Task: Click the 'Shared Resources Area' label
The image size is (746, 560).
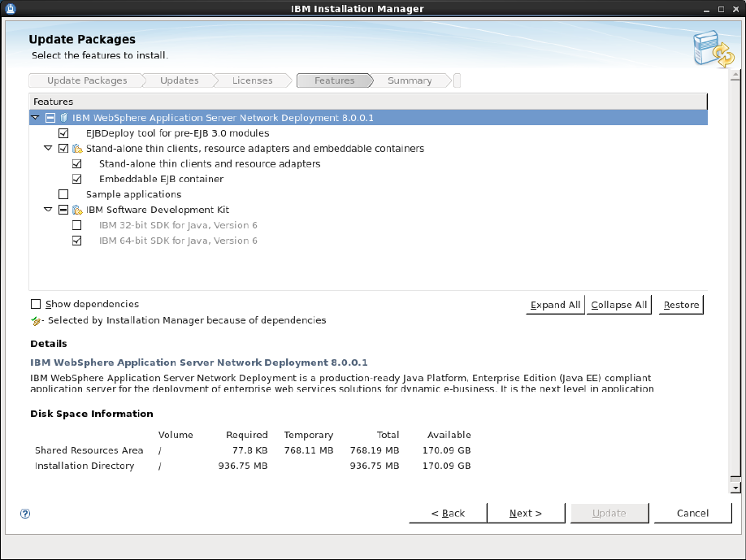Action: pos(89,450)
